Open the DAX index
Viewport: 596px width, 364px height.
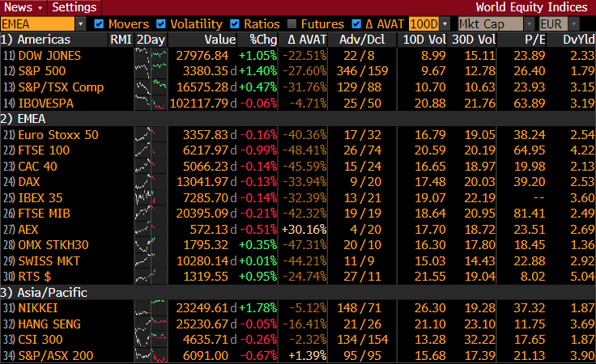click(x=29, y=182)
